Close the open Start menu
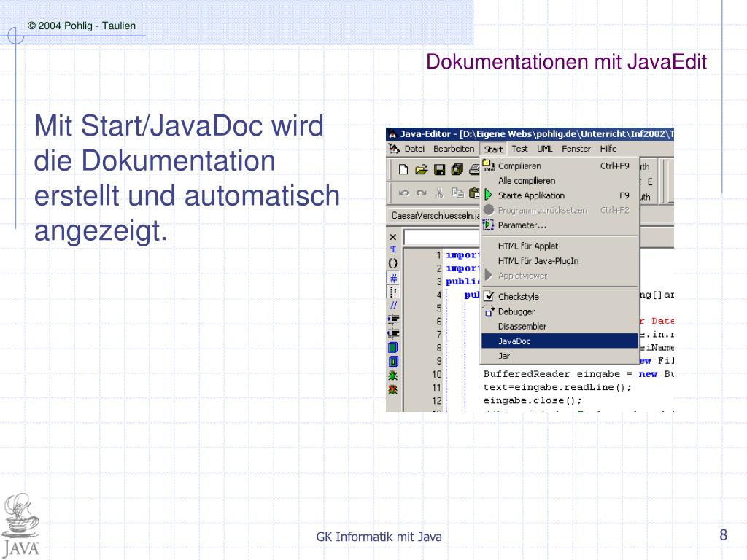The width and height of the screenshot is (747, 560). pyautogui.click(x=493, y=149)
